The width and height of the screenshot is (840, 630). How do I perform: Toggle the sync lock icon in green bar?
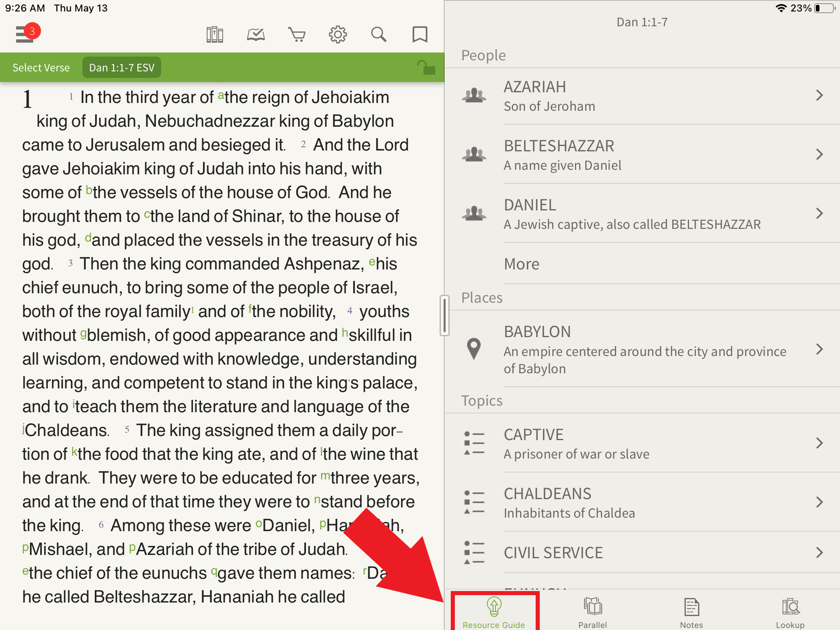tap(426, 67)
